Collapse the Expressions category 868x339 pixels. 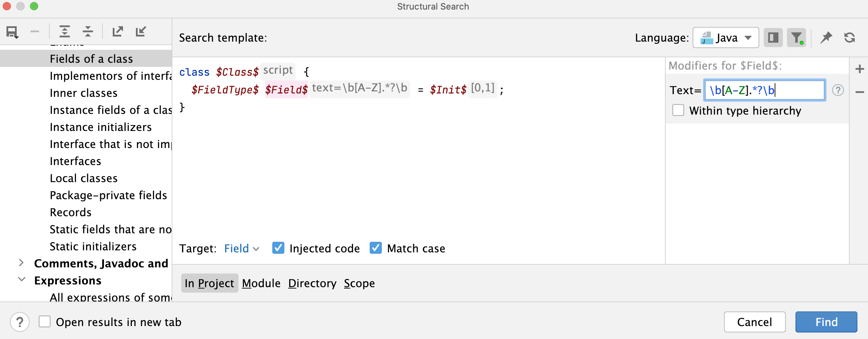pos(21,280)
